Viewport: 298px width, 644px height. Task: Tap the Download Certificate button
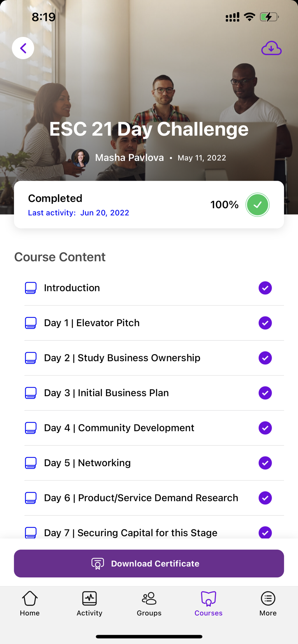(149, 563)
